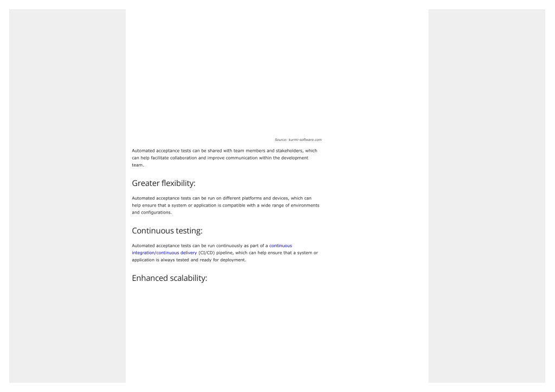
Task: Click the empty area below 'Enhanced scalability:'
Action: (x=227, y=333)
